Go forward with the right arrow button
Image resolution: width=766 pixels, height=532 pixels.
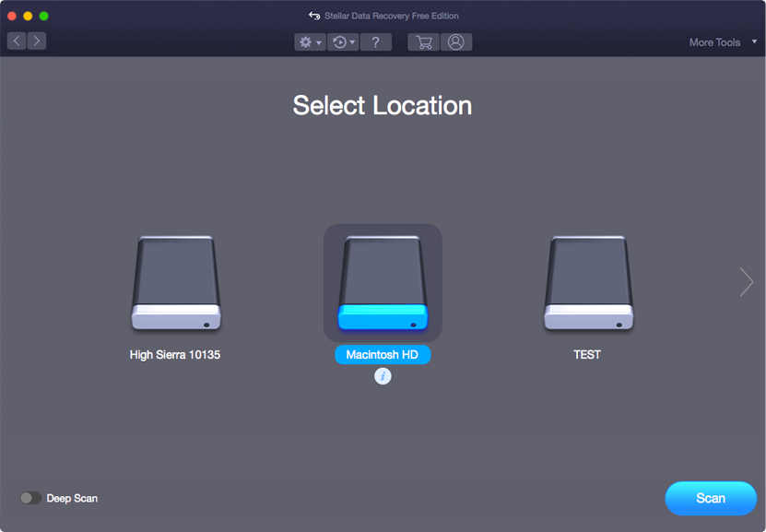tap(37, 41)
